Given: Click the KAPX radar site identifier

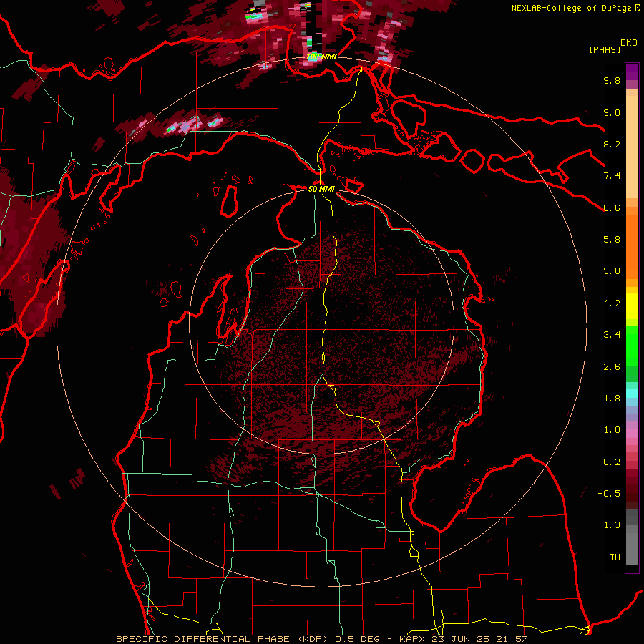Looking at the screenshot, I should (x=413, y=639).
